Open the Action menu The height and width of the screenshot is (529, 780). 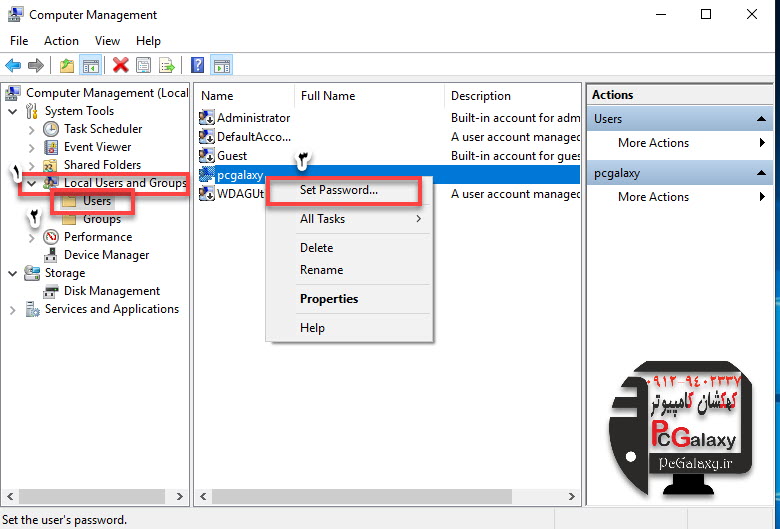61,41
